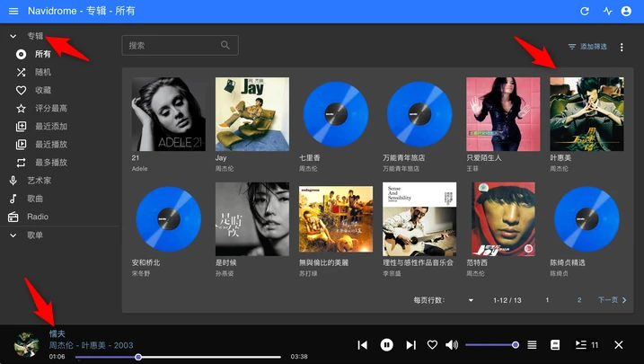This screenshot has height=364, width=644.
Task: Open the user account icon
Action: 626,11
